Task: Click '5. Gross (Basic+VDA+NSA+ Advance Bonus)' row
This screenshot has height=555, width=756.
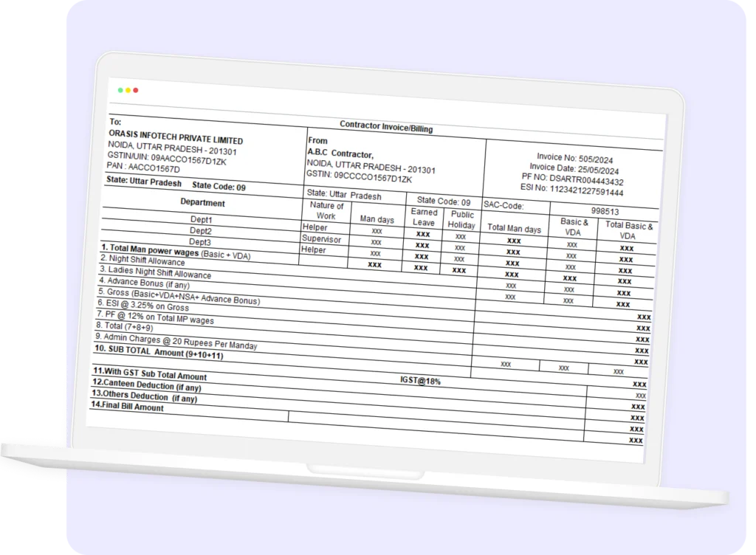Action: (179, 296)
